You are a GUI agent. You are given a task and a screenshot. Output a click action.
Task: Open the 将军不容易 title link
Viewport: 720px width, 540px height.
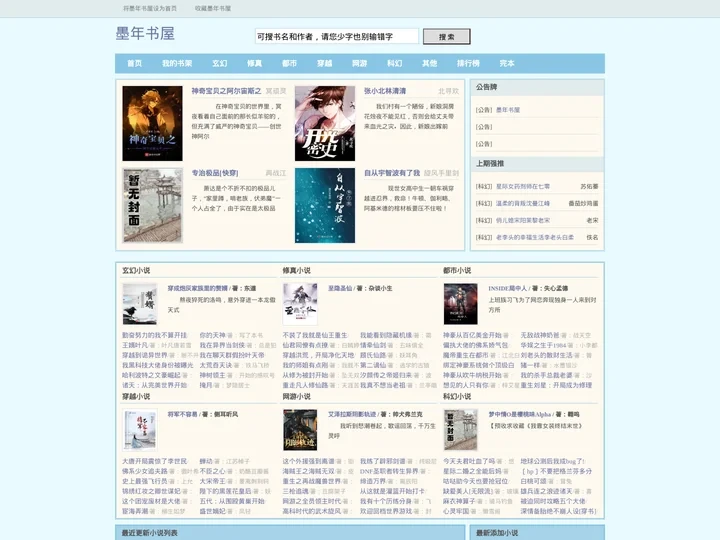(181, 414)
